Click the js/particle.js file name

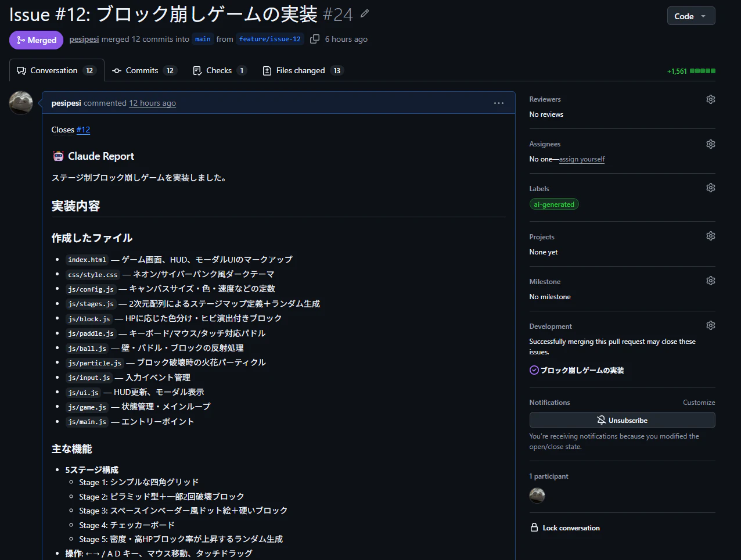(x=95, y=362)
